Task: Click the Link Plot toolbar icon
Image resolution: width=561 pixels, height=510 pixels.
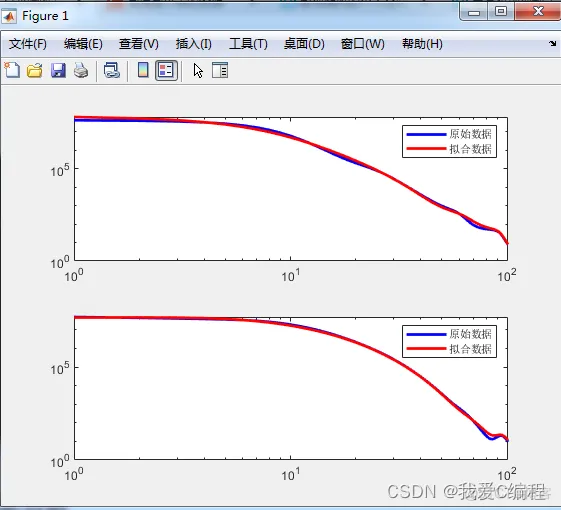Action: (x=112, y=70)
